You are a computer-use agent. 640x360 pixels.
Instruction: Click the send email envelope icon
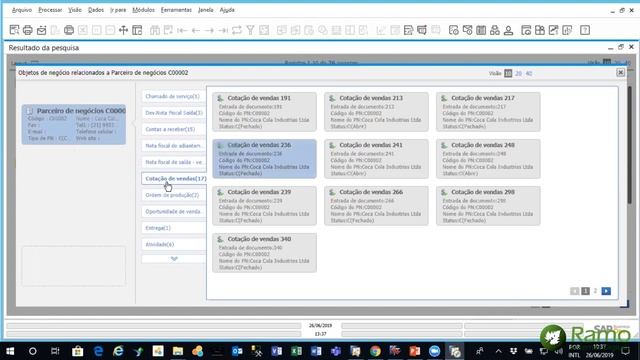click(x=42, y=30)
